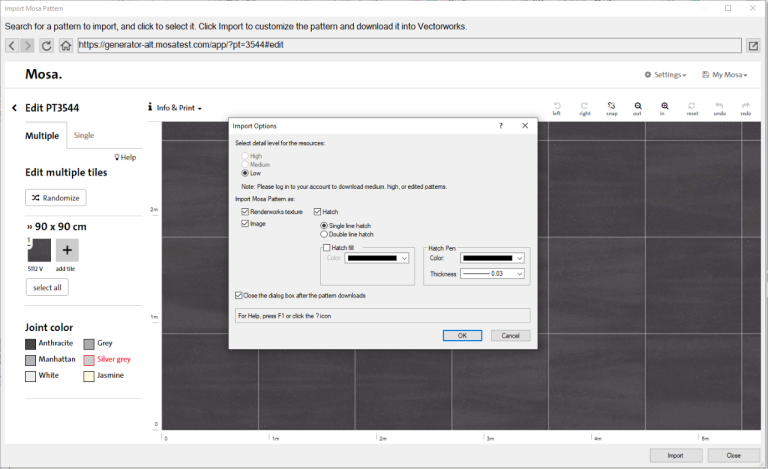Click the browser back arrow icon
The width and height of the screenshot is (768, 469).
coord(12,45)
